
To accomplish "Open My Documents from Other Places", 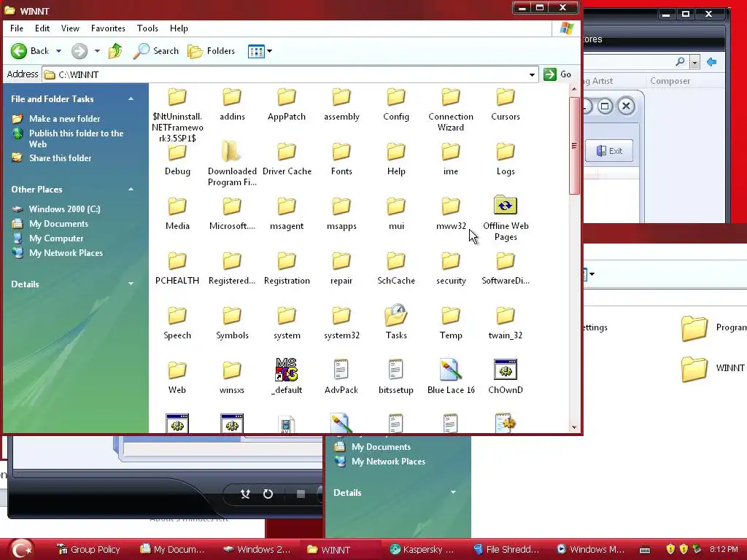I will point(58,224).
